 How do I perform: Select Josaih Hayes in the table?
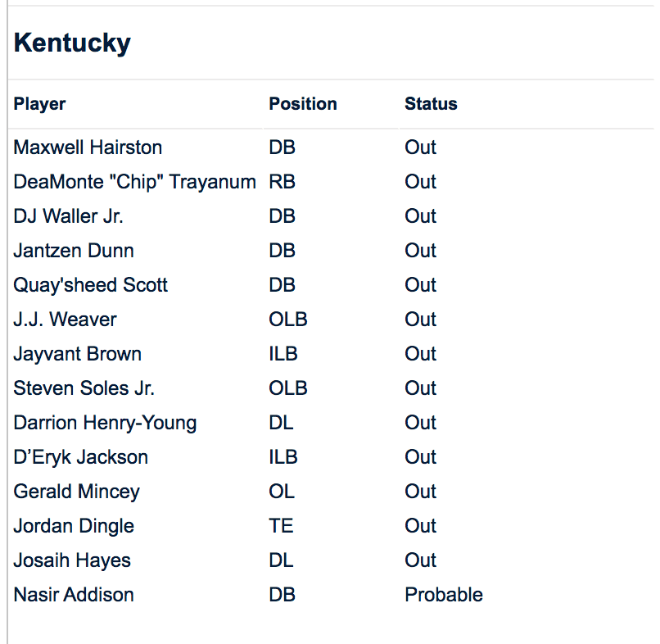[x=72, y=560]
